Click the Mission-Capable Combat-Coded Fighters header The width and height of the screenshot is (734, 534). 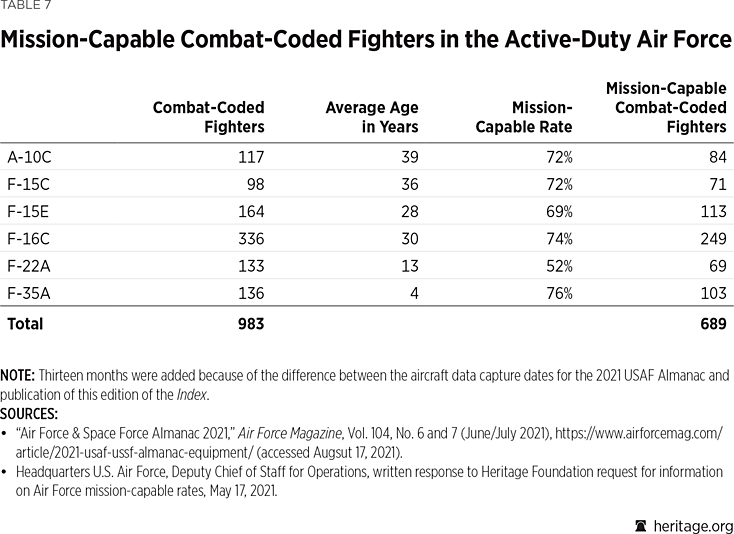click(666, 108)
